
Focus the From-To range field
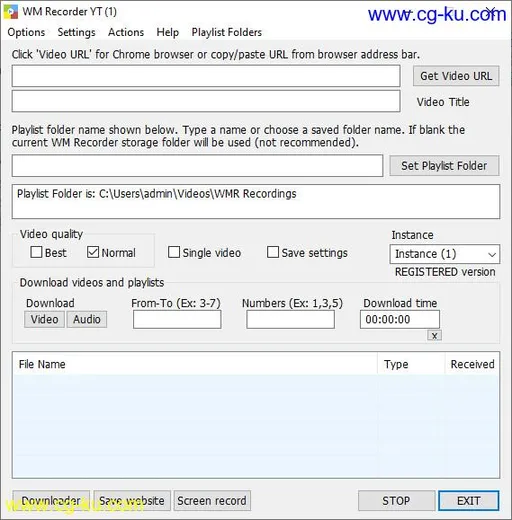tap(177, 319)
